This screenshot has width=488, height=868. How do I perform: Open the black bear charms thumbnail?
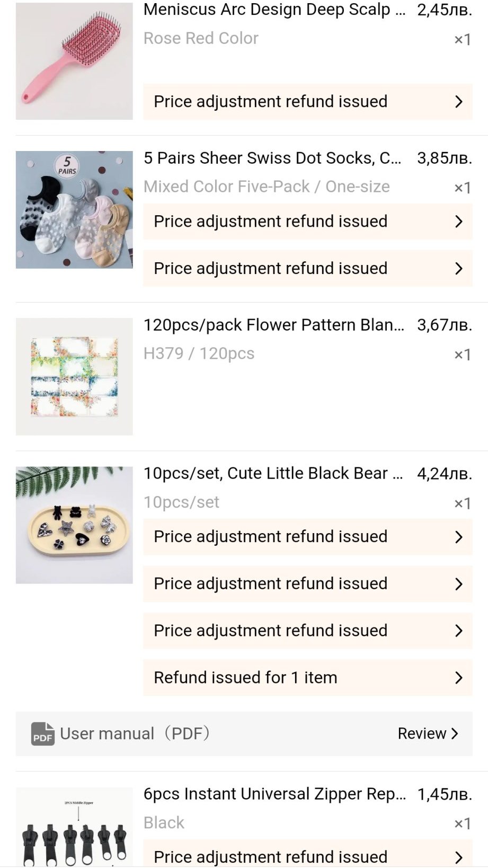click(74, 525)
